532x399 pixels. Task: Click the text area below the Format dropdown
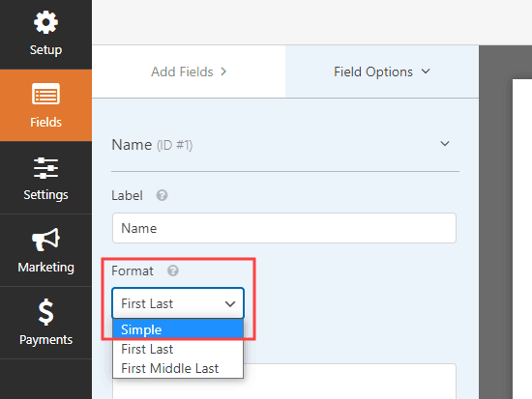(350, 382)
